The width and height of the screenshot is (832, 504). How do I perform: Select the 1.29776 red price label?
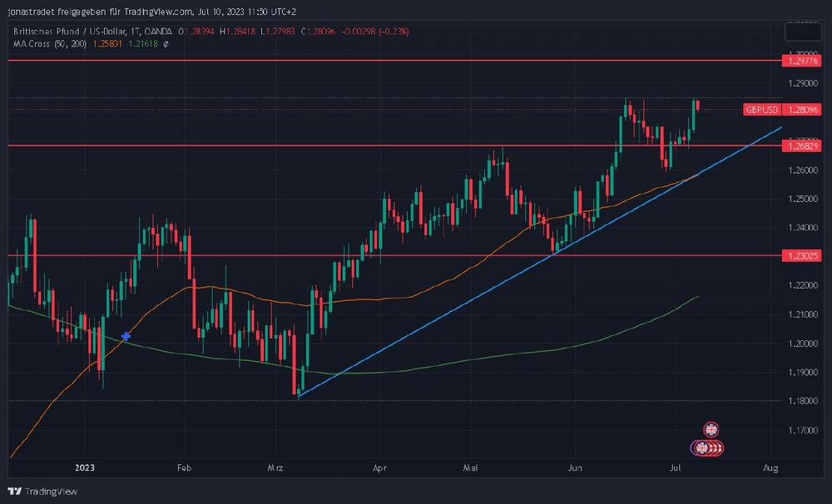(x=802, y=61)
